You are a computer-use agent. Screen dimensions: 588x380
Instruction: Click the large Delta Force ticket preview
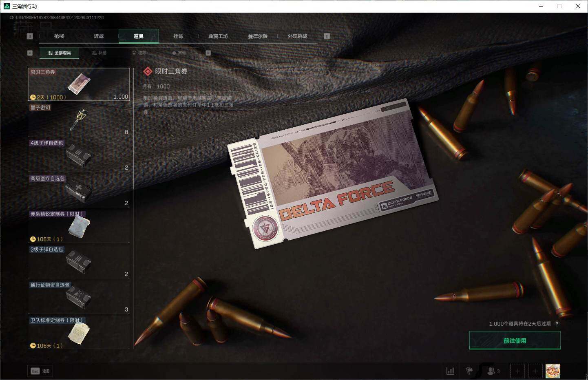tap(332, 173)
